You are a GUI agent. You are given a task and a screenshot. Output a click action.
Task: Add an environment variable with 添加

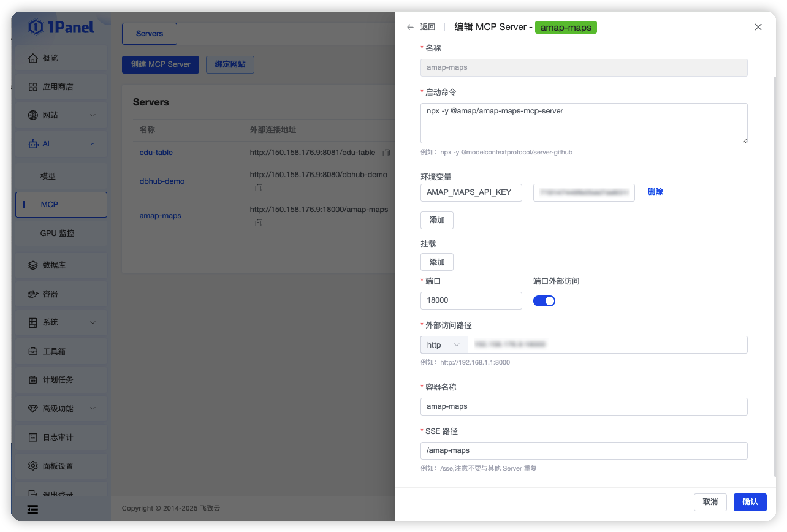437,220
